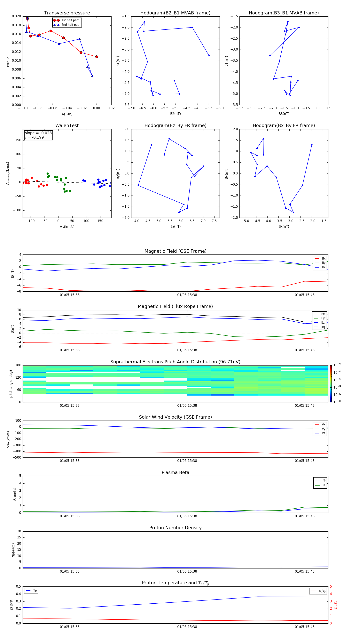Click the "Bx(nT)" x-axis label
Viewport: 351px width, 644px height.
tap(284, 227)
